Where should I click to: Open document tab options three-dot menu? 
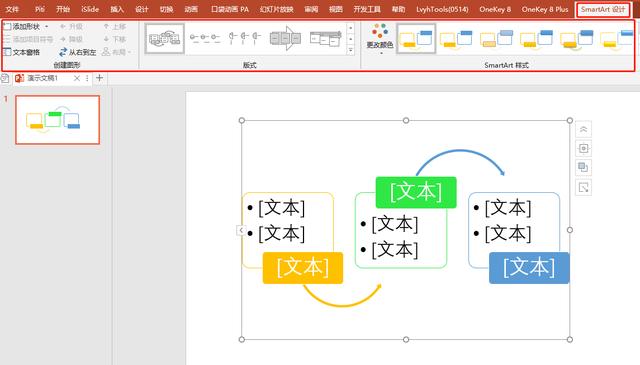87,78
